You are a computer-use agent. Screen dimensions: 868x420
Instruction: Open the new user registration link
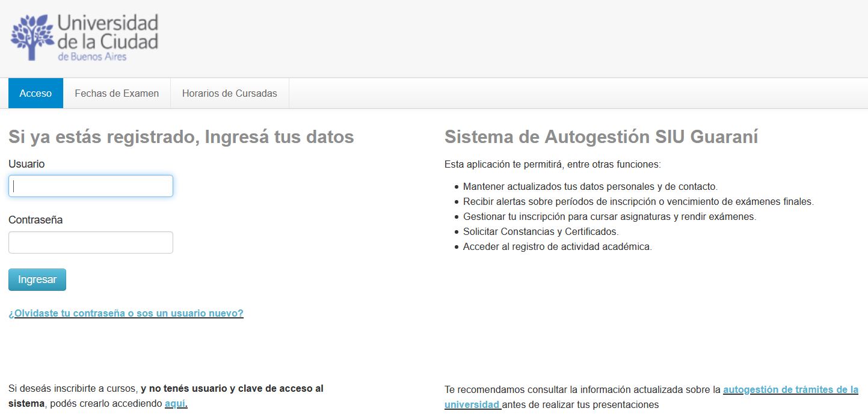coord(126,313)
